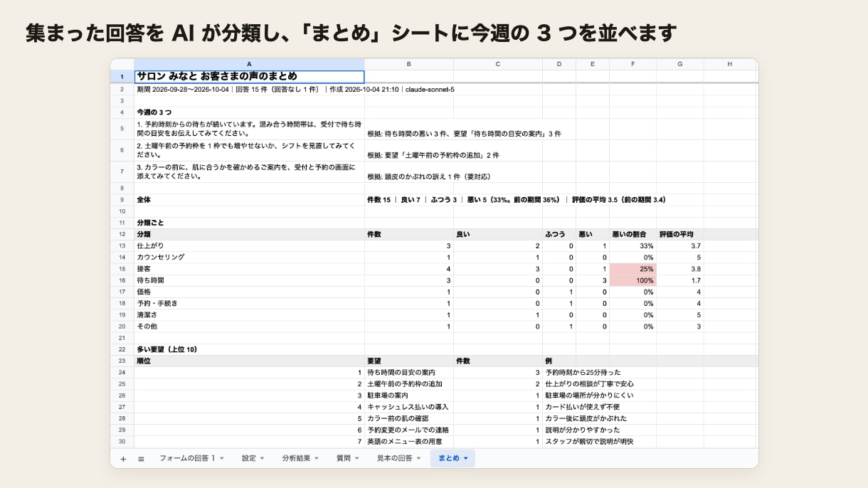The image size is (868, 488).
Task: Click the 土曜午前の予約枠の追加 request cell
Action: click(x=408, y=383)
